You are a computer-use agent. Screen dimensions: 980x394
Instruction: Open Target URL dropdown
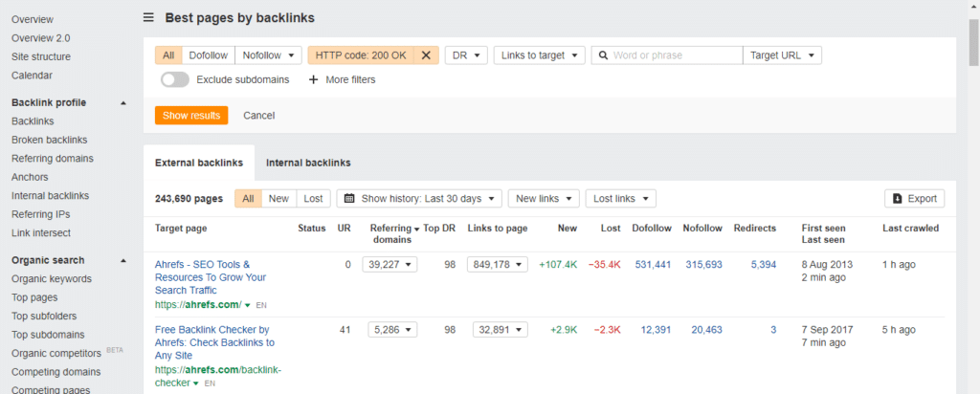click(x=782, y=55)
